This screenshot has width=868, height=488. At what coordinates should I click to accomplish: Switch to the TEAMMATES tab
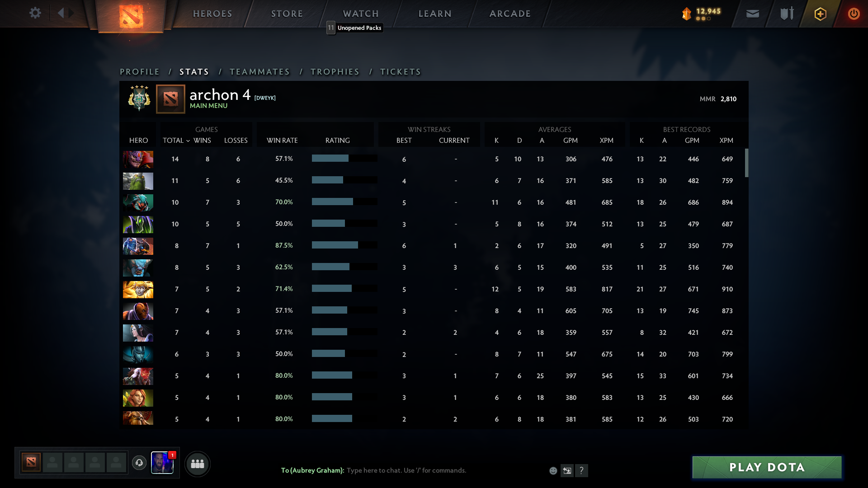pyautogui.click(x=259, y=71)
